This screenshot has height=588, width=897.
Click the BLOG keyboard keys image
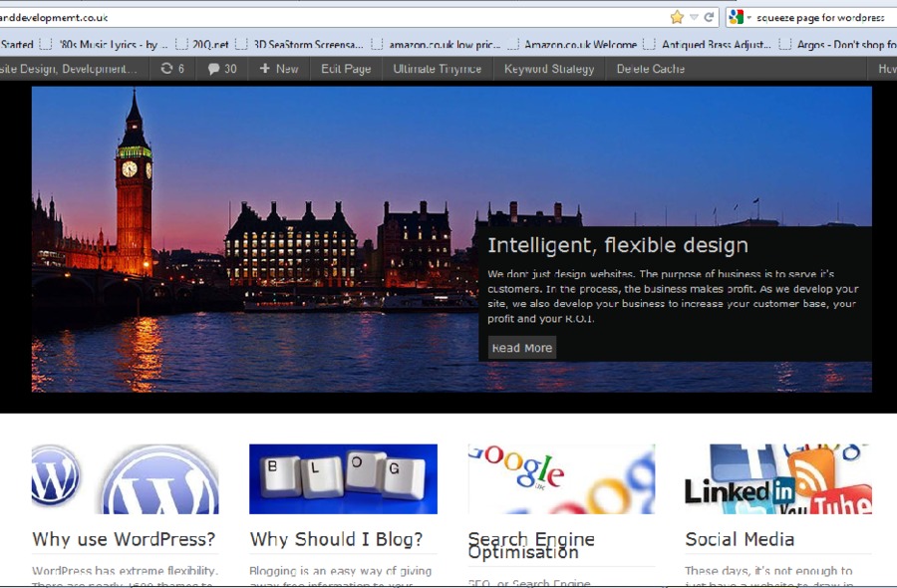343,477
